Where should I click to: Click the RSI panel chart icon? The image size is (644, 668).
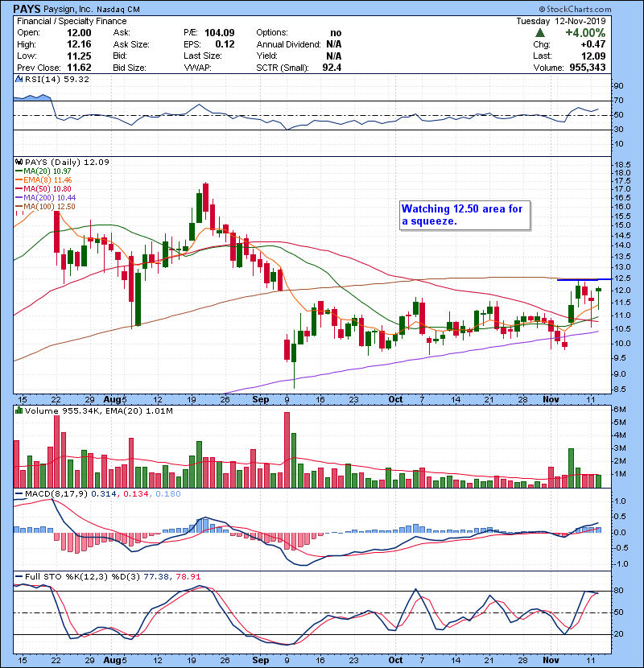tap(19, 79)
